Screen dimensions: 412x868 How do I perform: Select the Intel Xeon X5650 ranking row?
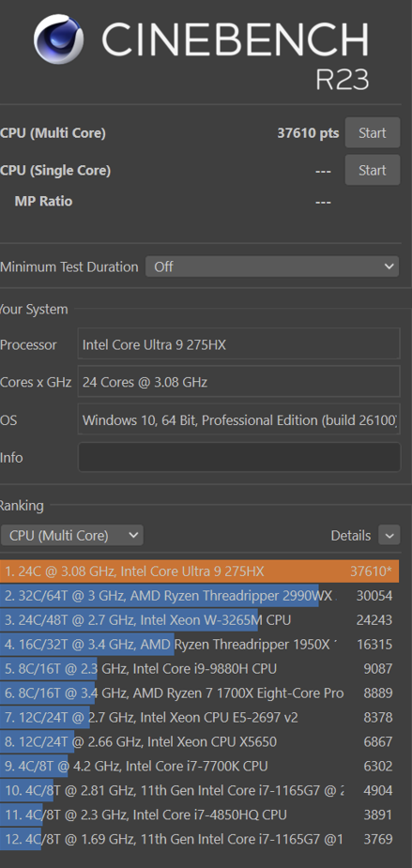click(x=199, y=741)
